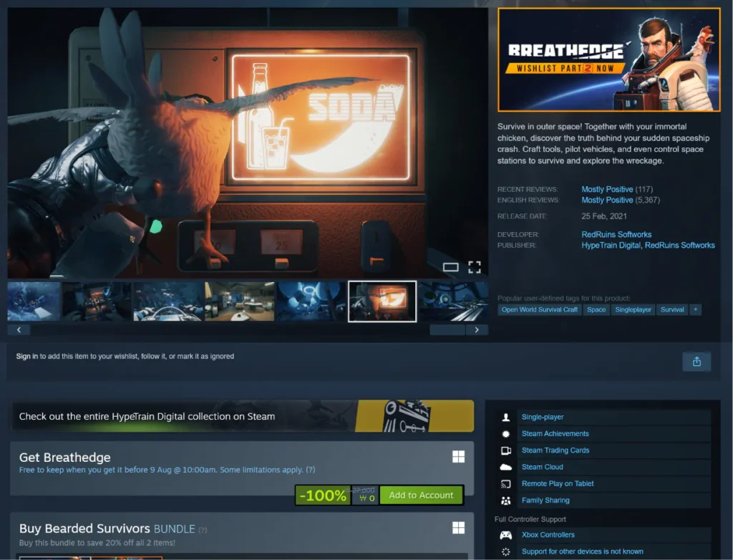Click the Single-player person icon
Image resolution: width=733 pixels, height=560 pixels.
tap(506, 417)
